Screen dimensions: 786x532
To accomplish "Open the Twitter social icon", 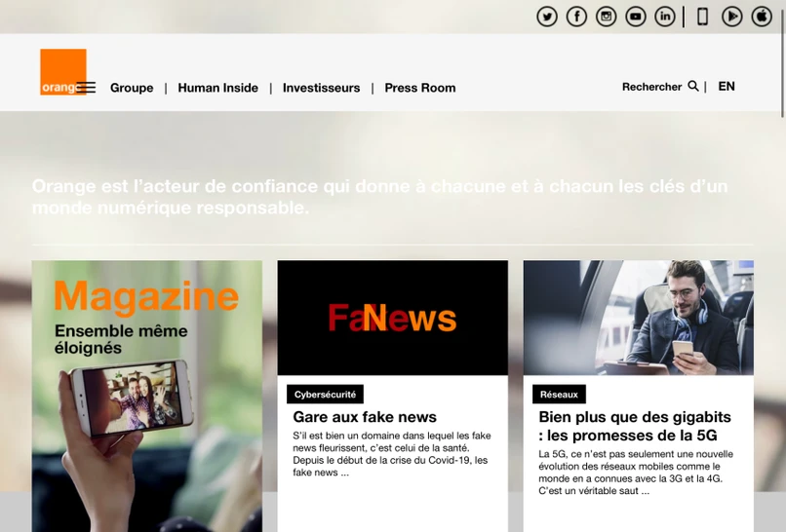I will click(547, 17).
